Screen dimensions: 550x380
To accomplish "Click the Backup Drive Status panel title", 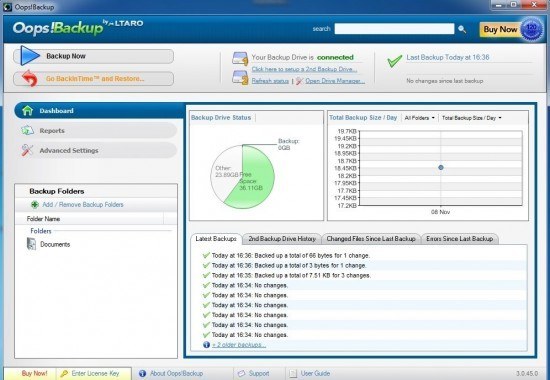I will click(x=221, y=118).
